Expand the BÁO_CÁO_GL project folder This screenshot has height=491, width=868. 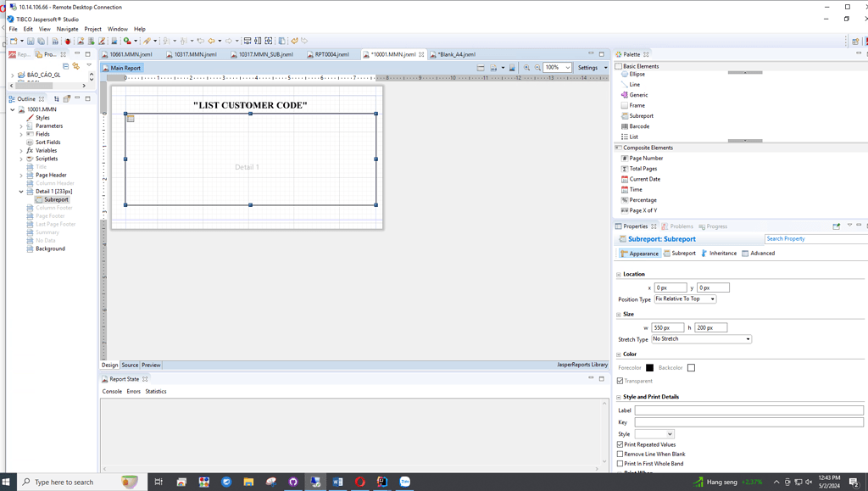tap(13, 75)
